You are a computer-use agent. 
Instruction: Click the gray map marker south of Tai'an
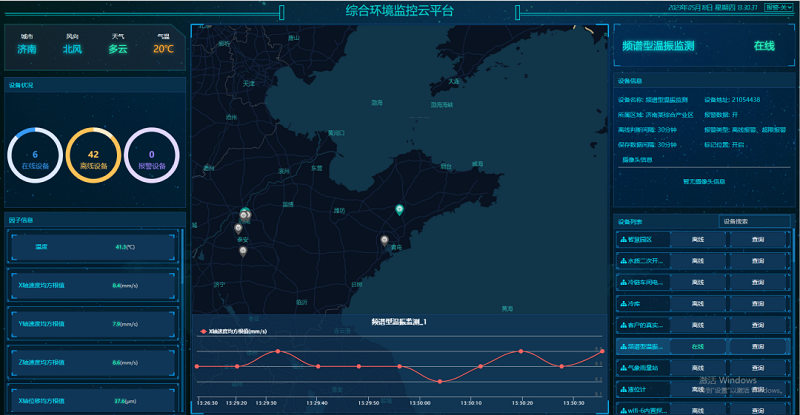coord(242,250)
